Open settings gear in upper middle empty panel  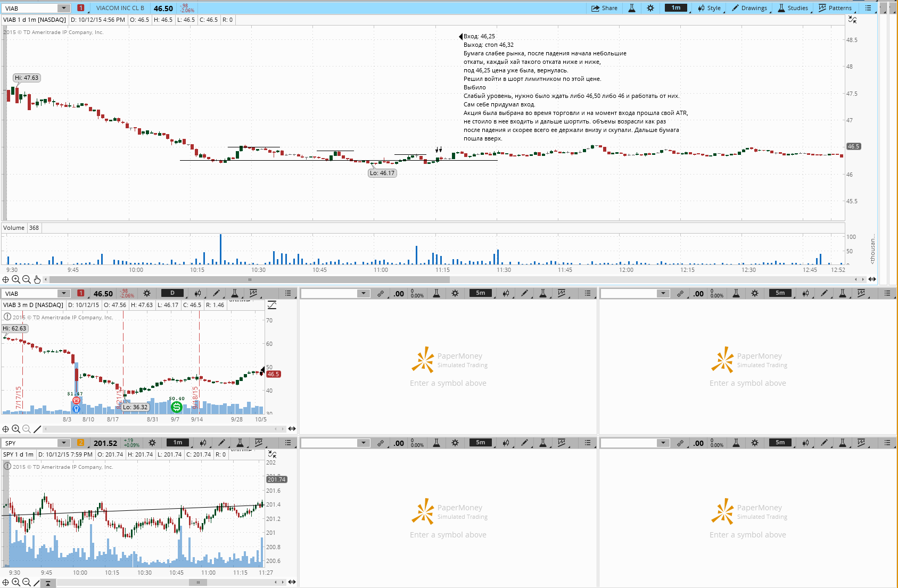click(x=455, y=293)
